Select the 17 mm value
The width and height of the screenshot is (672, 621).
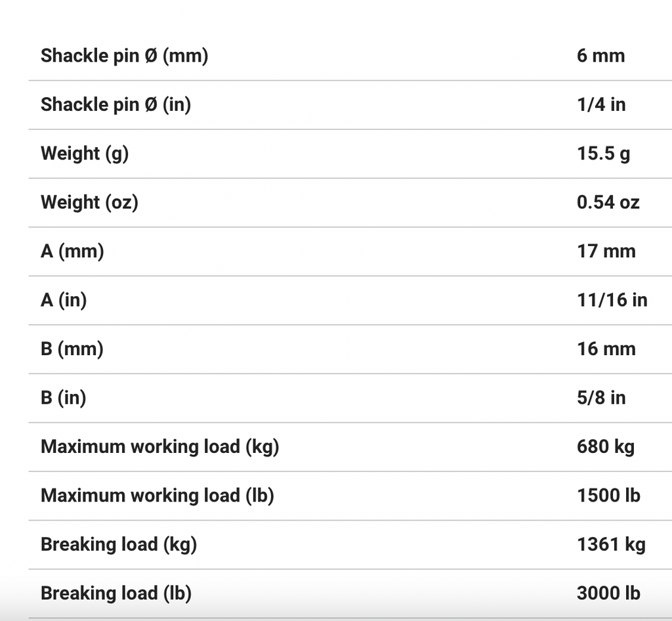(x=606, y=251)
